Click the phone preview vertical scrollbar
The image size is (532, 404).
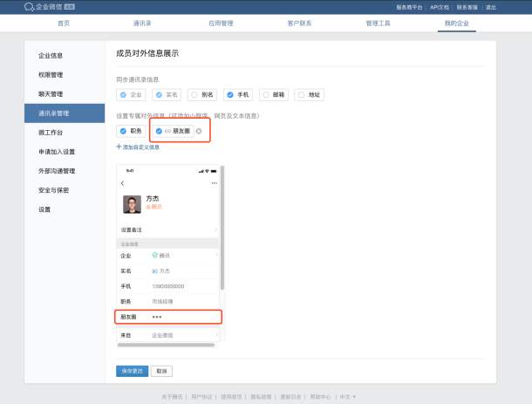click(222, 228)
